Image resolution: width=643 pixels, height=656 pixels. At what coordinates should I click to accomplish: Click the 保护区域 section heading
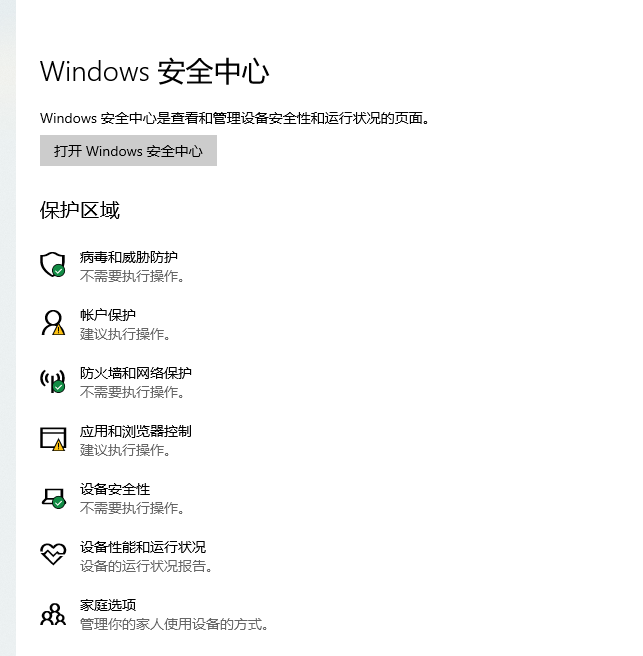(x=80, y=210)
